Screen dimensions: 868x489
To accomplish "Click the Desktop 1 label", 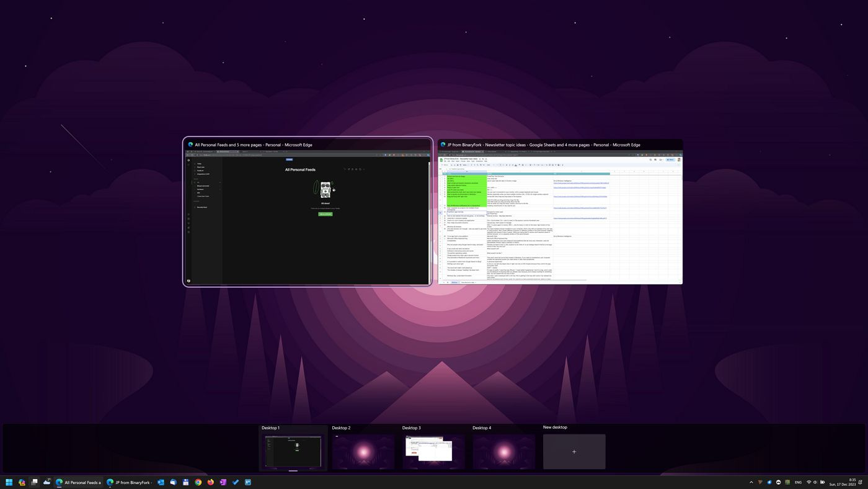I will click(270, 428).
